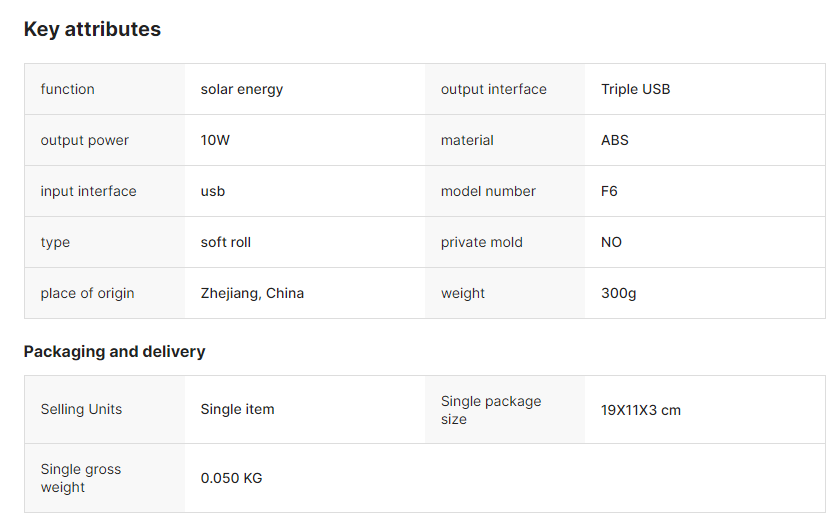Click the 'output power' label
The width and height of the screenshot is (837, 525).
pos(84,140)
